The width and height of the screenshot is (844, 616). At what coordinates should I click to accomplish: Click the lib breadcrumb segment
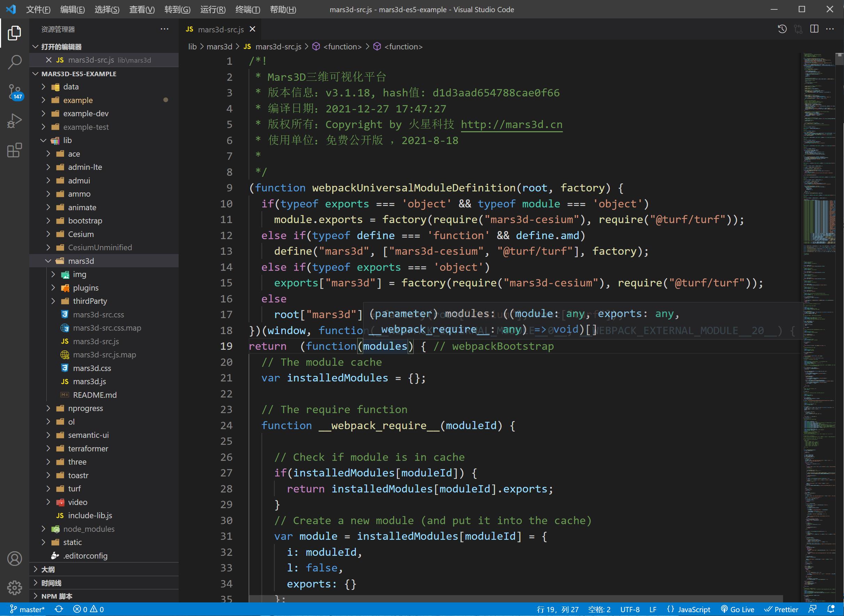click(x=193, y=47)
